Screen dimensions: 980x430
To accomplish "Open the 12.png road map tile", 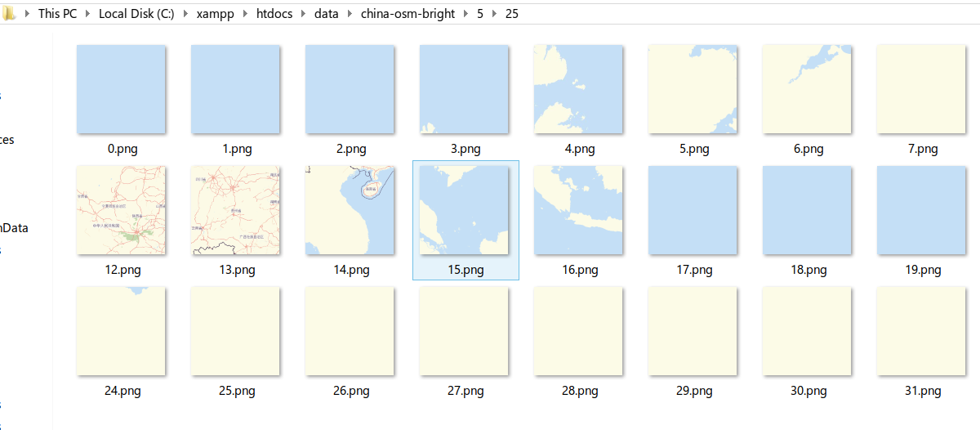I will point(121,210).
